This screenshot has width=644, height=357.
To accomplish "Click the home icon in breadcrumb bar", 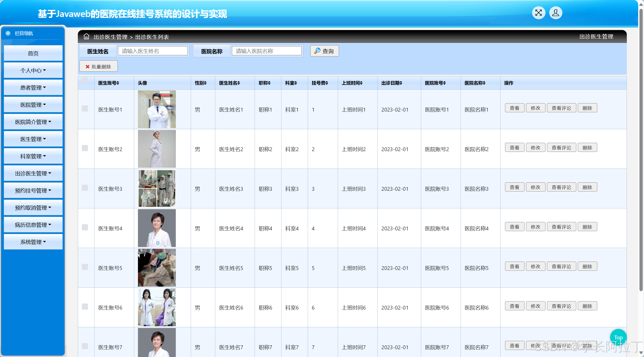I will click(x=86, y=36).
